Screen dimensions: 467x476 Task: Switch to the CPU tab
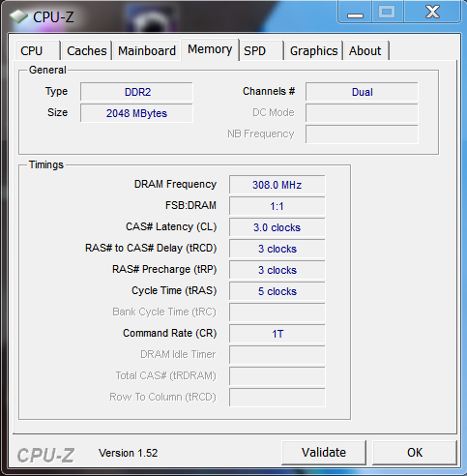pyautogui.click(x=38, y=50)
